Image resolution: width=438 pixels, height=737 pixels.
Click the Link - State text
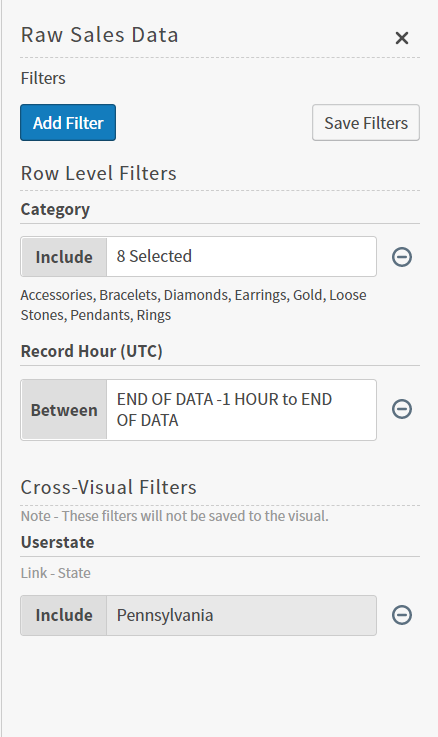[x=55, y=573]
